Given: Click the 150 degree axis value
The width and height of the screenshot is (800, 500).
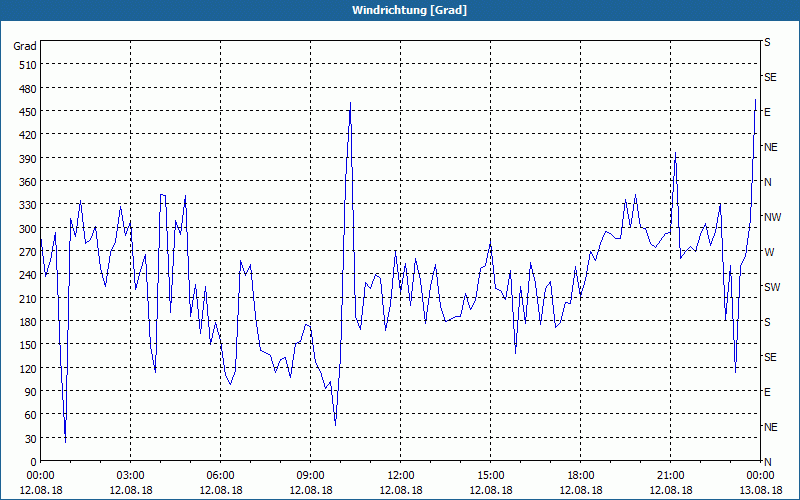Looking at the screenshot, I should (x=28, y=345).
